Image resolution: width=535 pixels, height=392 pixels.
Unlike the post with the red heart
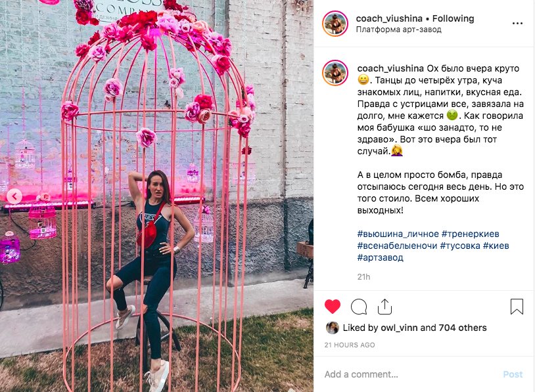coord(333,307)
